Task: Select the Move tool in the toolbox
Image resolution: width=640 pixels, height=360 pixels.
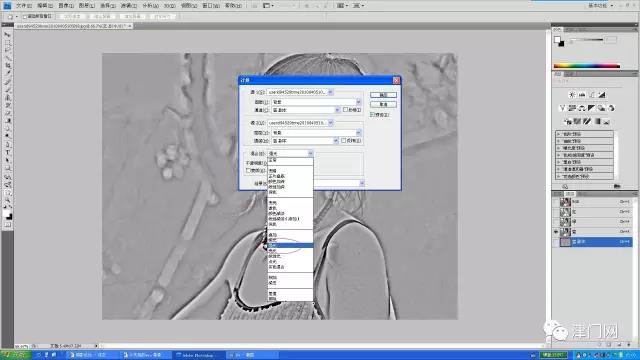Action: (8, 35)
